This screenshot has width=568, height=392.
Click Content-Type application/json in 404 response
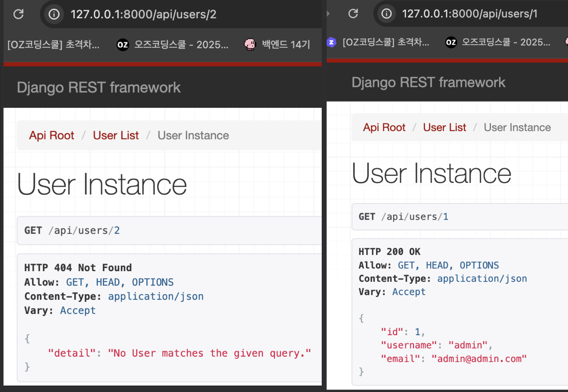point(114,296)
